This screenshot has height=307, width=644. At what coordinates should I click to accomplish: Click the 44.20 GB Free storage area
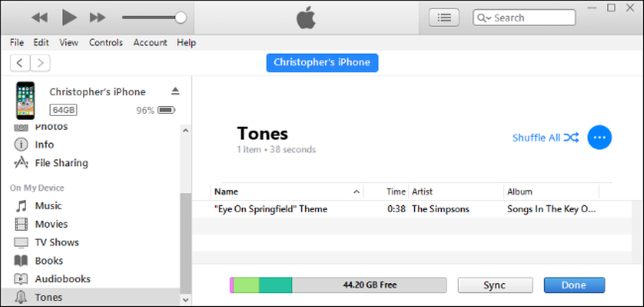click(369, 285)
